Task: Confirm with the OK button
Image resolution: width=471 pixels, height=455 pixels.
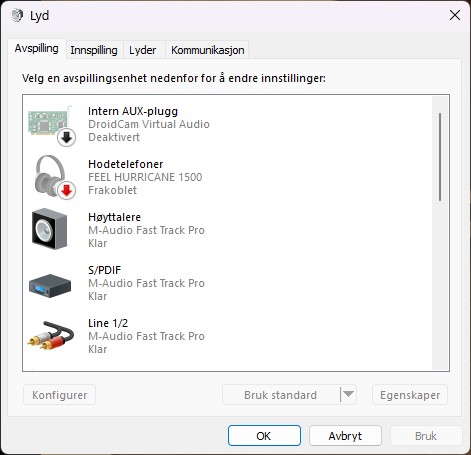Action: tap(264, 436)
